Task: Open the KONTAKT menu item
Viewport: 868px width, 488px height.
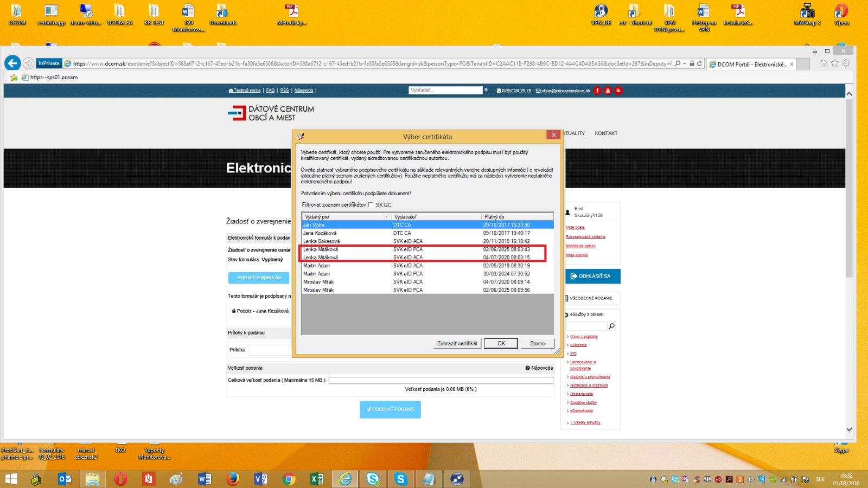Action: (x=606, y=133)
